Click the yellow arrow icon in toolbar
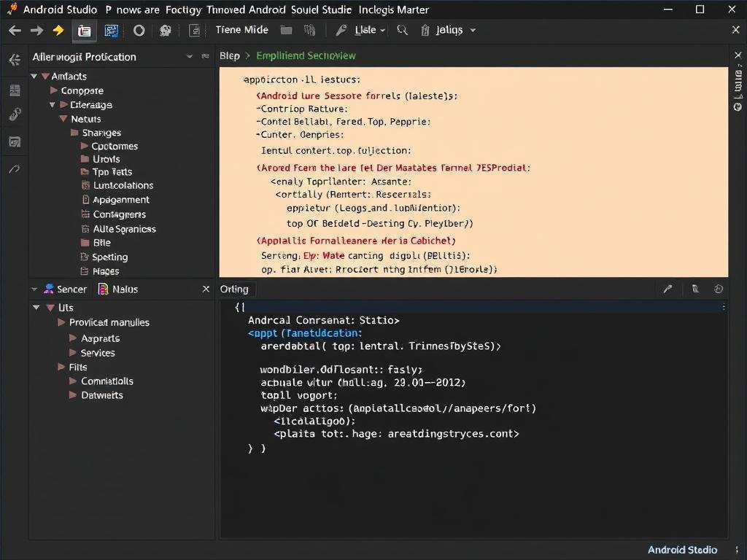Viewport: 747px width, 560px height. tap(58, 31)
